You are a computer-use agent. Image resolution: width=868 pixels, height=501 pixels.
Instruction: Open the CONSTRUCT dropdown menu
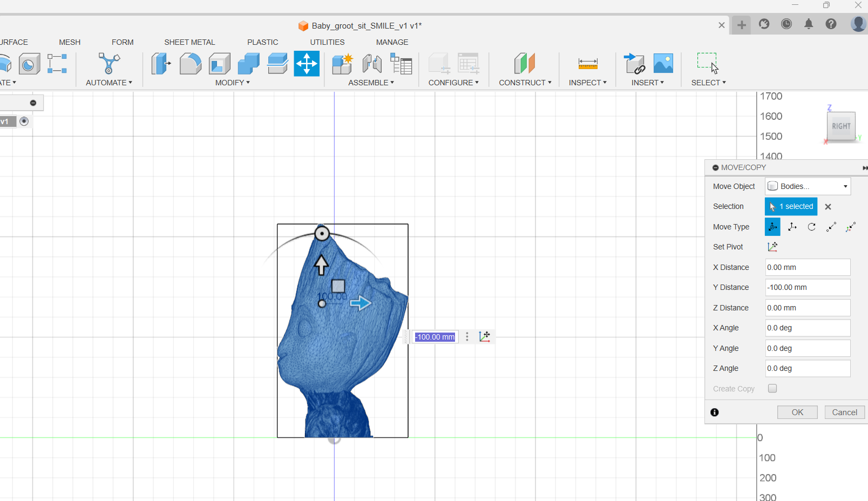click(x=525, y=83)
